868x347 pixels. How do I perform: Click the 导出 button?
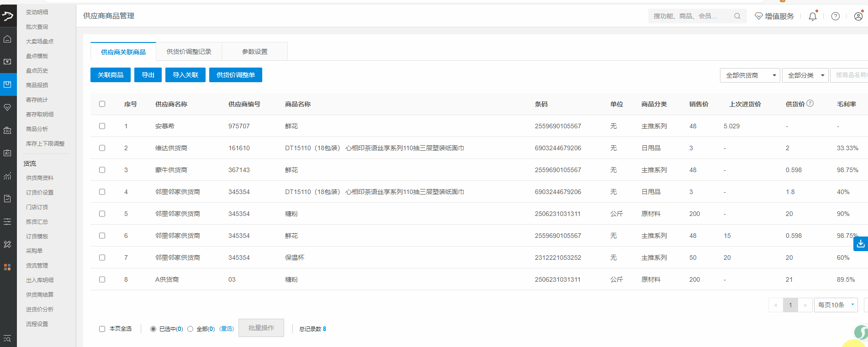[x=148, y=75]
